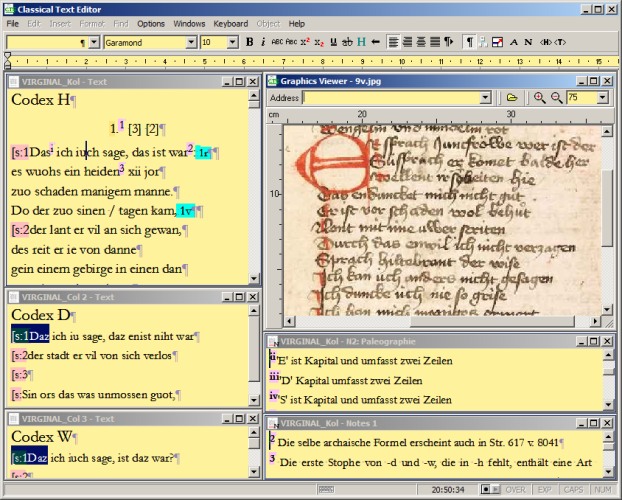This screenshot has height=500, width=622.
Task: Open the Help menu
Action: click(x=296, y=24)
